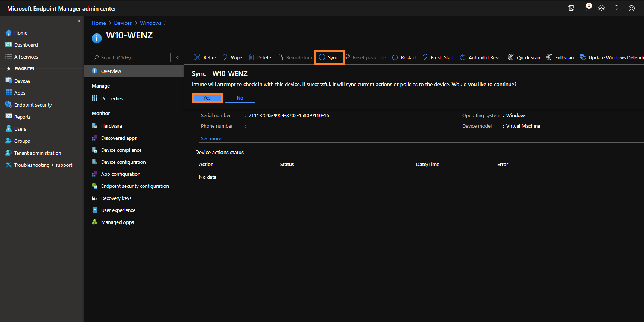Open the settings gear in header
Screen dimensions: 644x322
click(x=601, y=8)
